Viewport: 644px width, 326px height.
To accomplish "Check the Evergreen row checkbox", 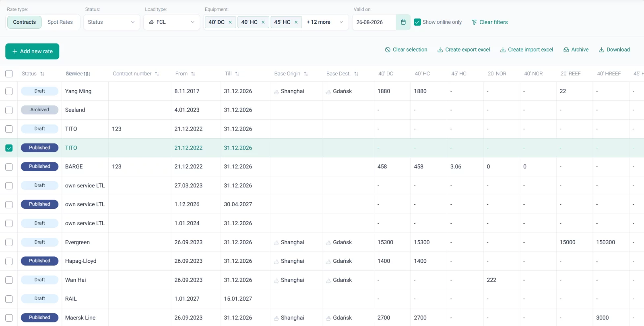I will tap(9, 242).
